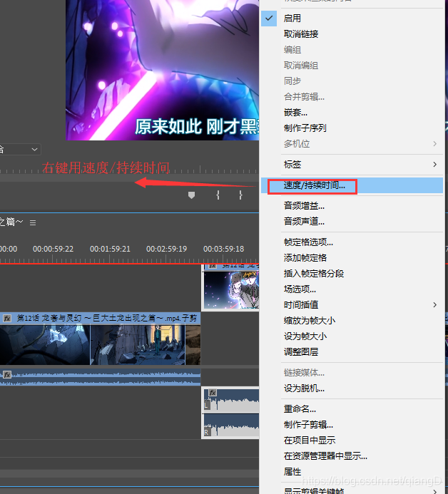The width and height of the screenshot is (448, 494).
Task: Open the monitor zoom level dropdown
Action: click(x=21, y=149)
